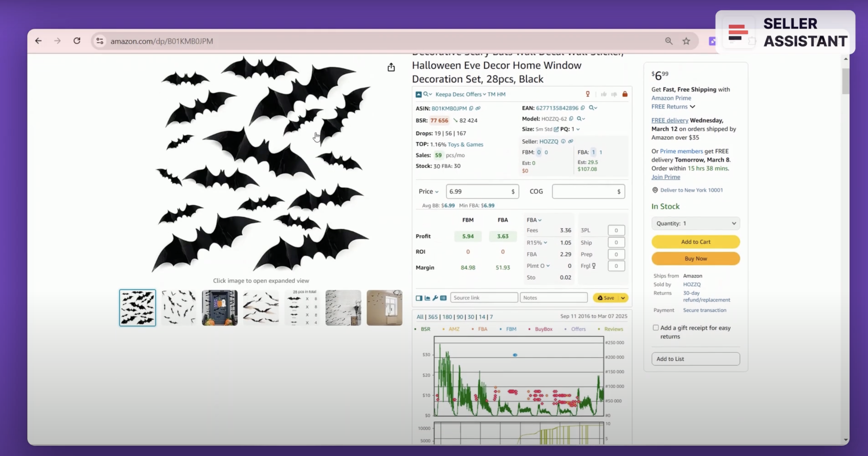
Task: Click the Source link input field
Action: click(x=484, y=298)
